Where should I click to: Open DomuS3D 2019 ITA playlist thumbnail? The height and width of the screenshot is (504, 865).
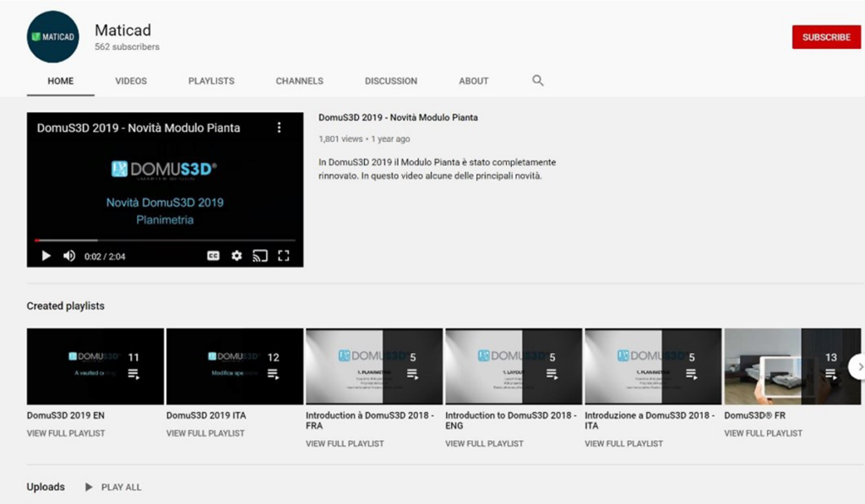pyautogui.click(x=235, y=366)
